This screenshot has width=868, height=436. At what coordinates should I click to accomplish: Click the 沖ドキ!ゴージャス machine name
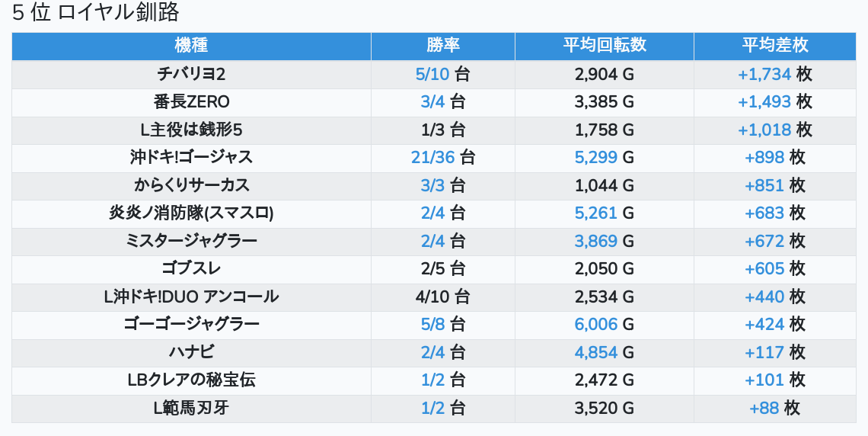191,158
